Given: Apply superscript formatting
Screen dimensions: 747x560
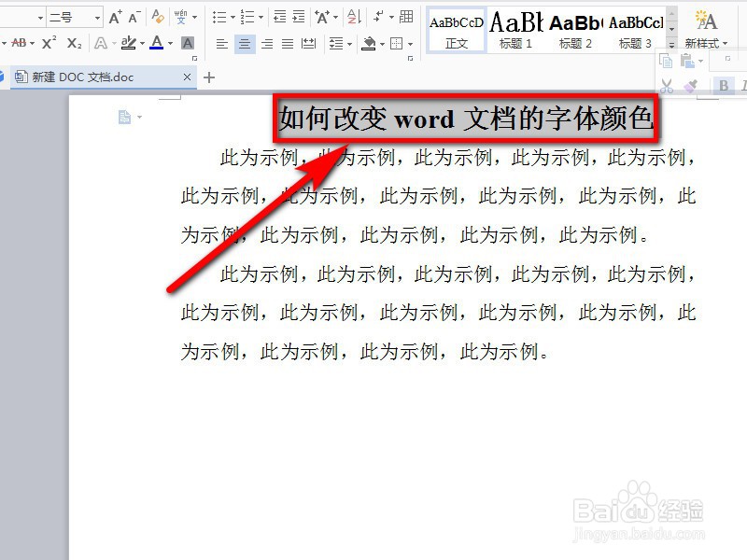Looking at the screenshot, I should pos(49,41).
